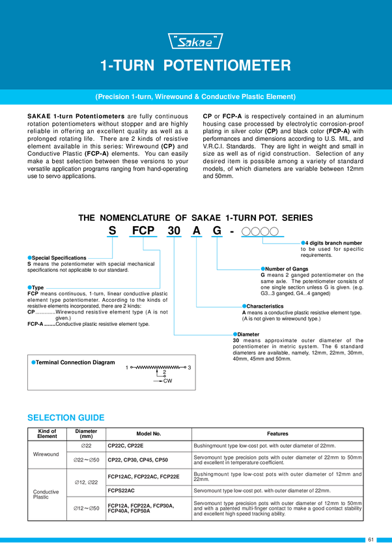This screenshot has height=554, width=392.
Task: Click the '∅12~∅50' diameter cell
Action: (86, 508)
